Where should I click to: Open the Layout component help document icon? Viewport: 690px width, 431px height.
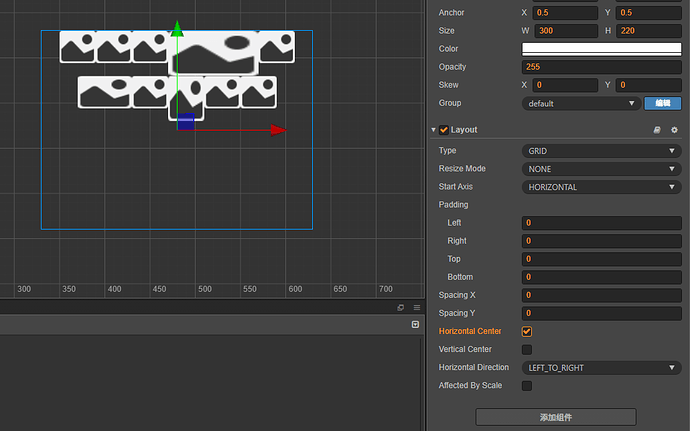click(x=657, y=130)
